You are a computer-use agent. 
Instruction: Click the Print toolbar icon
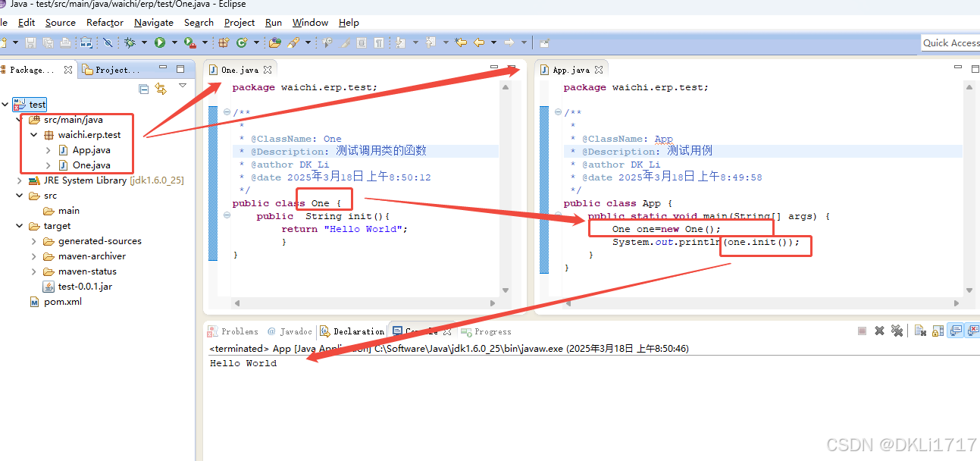[64, 42]
